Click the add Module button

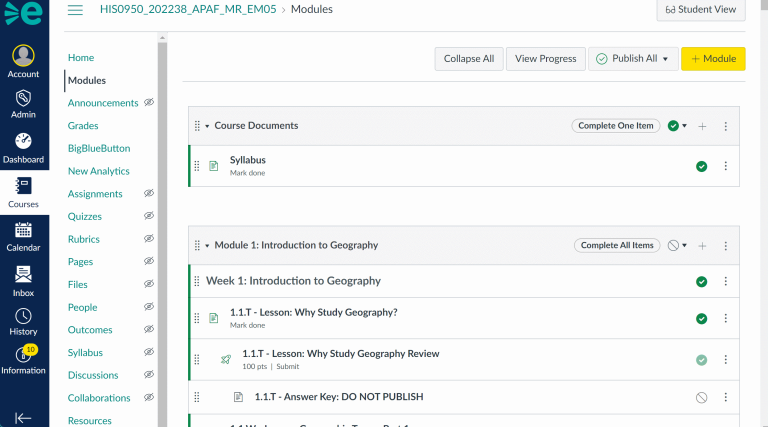(713, 59)
